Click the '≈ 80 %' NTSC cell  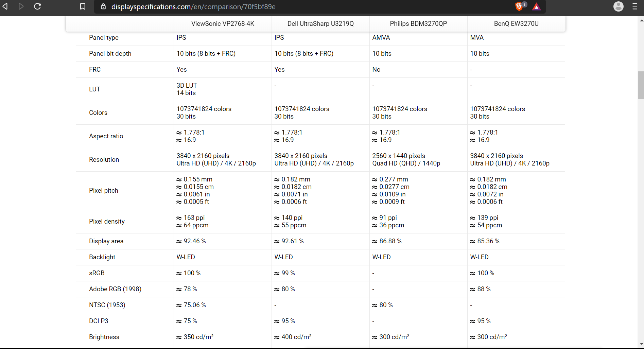tap(383, 305)
